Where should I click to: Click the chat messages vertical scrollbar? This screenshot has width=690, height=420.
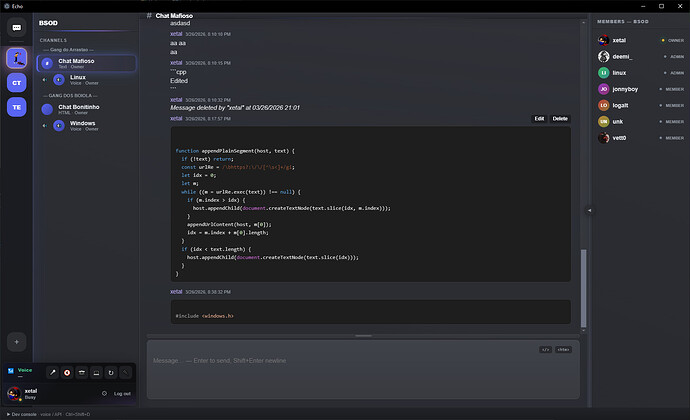click(x=584, y=288)
